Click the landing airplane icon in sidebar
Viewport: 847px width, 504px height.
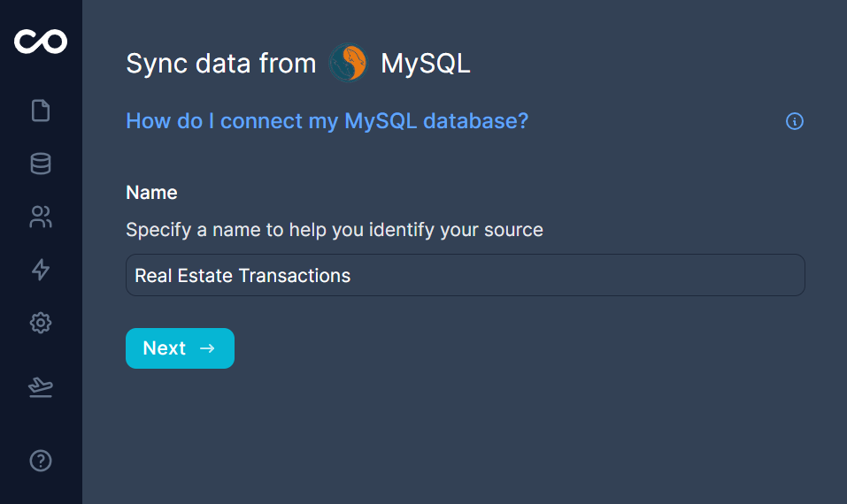pyautogui.click(x=41, y=387)
